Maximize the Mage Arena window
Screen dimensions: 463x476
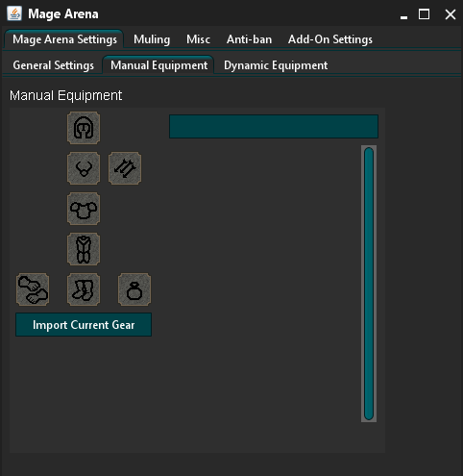(x=425, y=14)
